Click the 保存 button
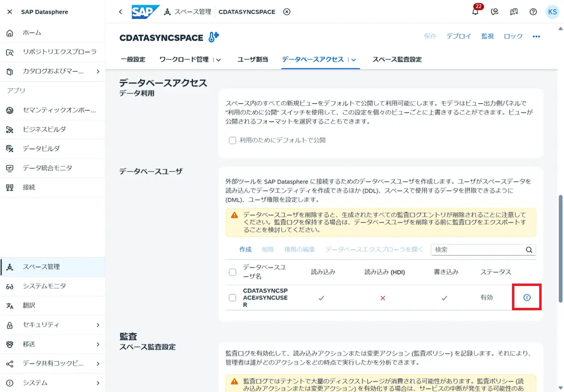Screen dimensions: 564x392 point(430,36)
